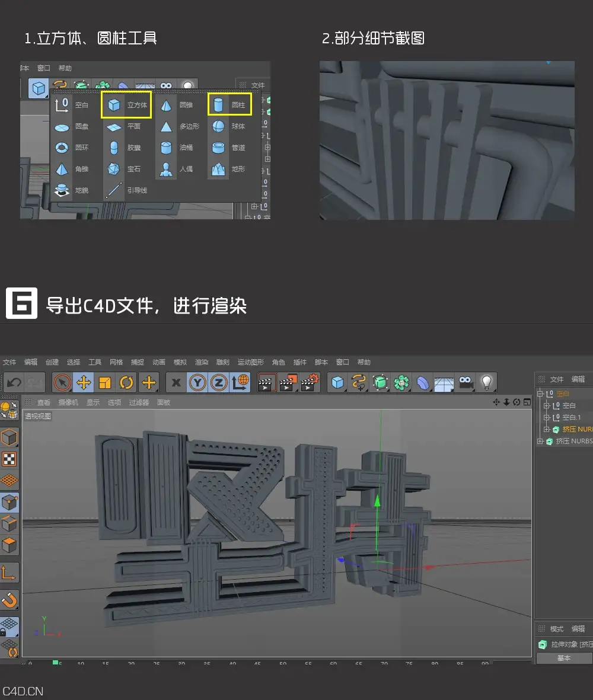This screenshot has width=593, height=700.
Task: Select 圆柱 cylinder in primitives popup
Action: point(229,105)
